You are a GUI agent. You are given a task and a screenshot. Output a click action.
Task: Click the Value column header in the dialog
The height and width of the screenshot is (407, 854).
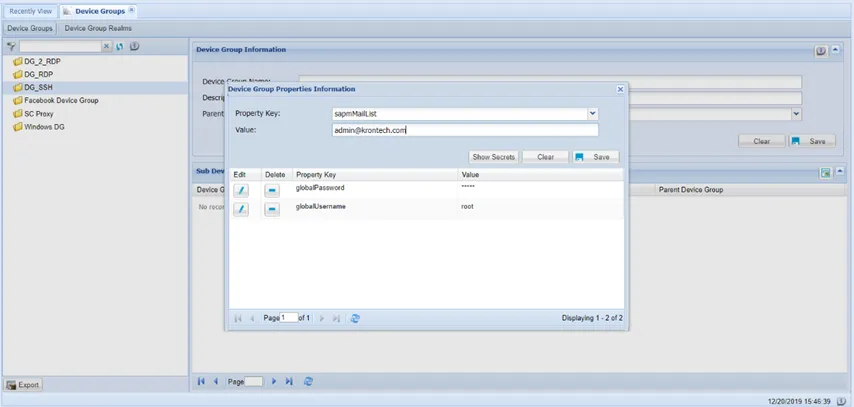tap(540, 175)
